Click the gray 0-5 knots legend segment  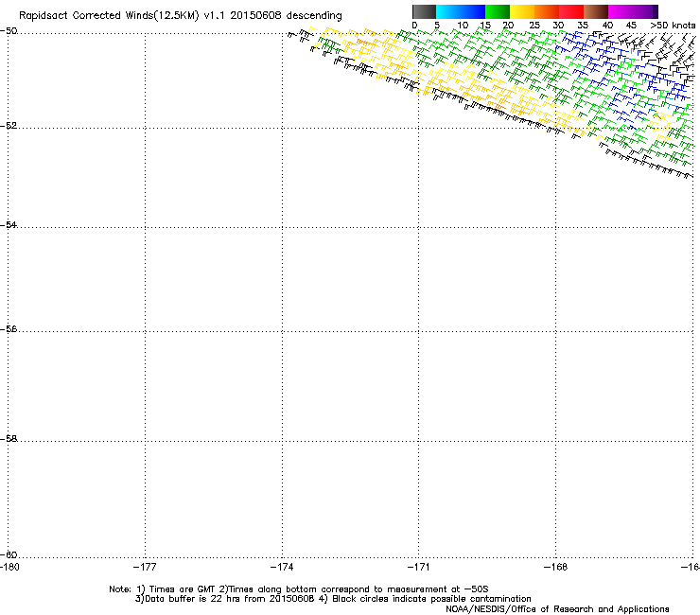point(424,11)
